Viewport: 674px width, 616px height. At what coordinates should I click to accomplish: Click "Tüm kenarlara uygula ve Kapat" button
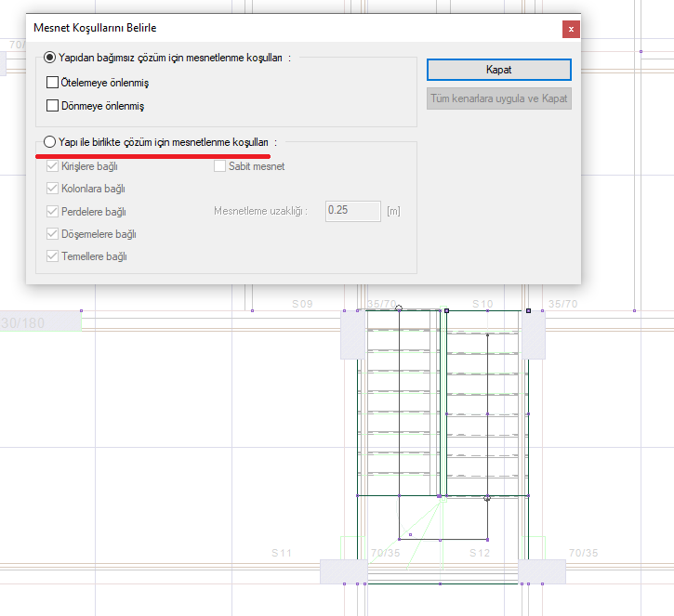498,98
